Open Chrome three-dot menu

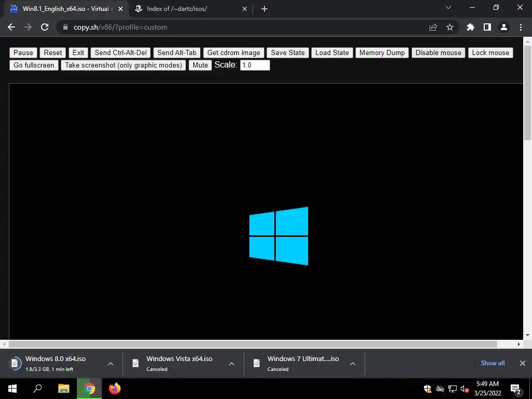pyautogui.click(x=521, y=27)
